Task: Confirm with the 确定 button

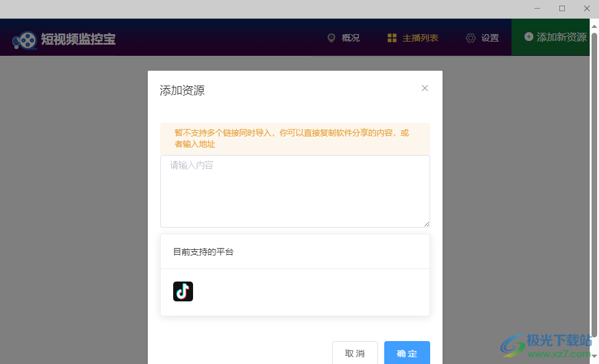Action: pos(407,353)
